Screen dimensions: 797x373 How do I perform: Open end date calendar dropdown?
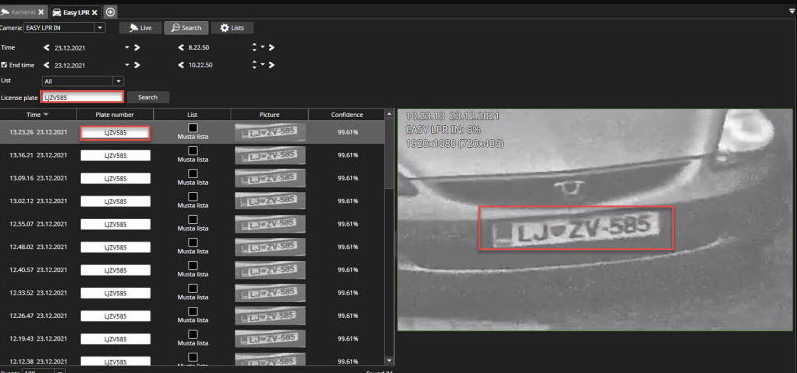[x=127, y=65]
